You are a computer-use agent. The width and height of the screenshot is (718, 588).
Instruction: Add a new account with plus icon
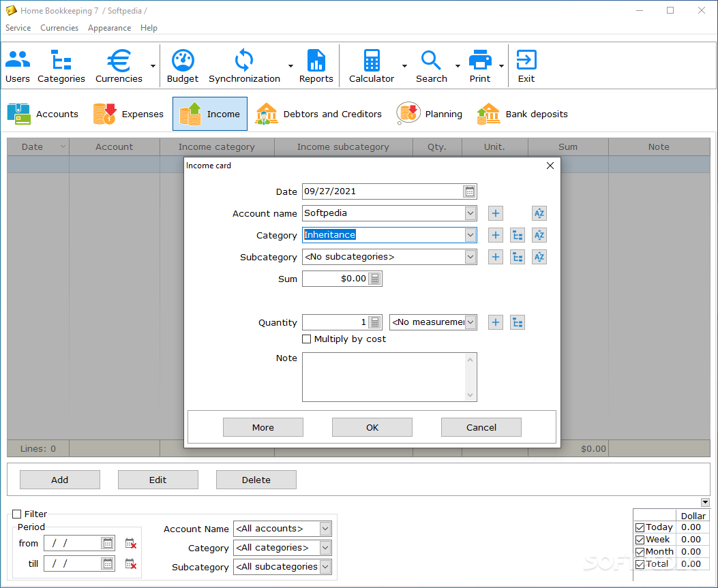[x=496, y=213]
